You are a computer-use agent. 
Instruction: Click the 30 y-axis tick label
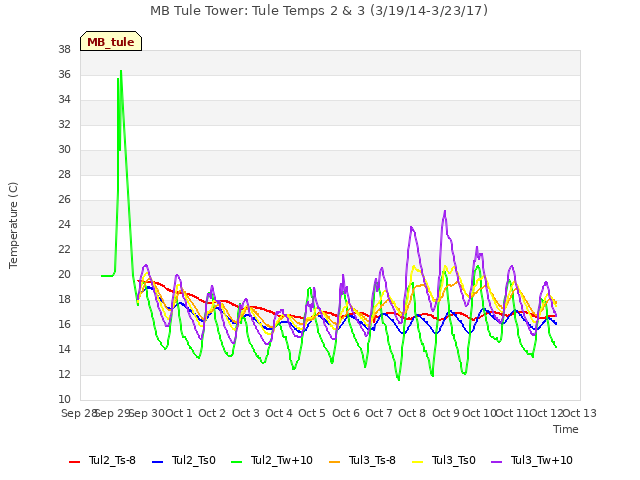click(x=64, y=150)
